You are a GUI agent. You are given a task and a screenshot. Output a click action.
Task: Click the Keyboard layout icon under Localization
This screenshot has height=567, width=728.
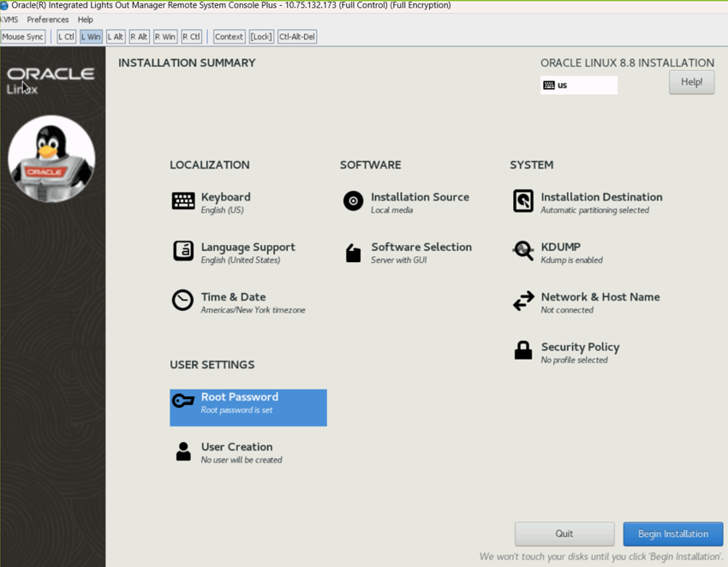183,201
